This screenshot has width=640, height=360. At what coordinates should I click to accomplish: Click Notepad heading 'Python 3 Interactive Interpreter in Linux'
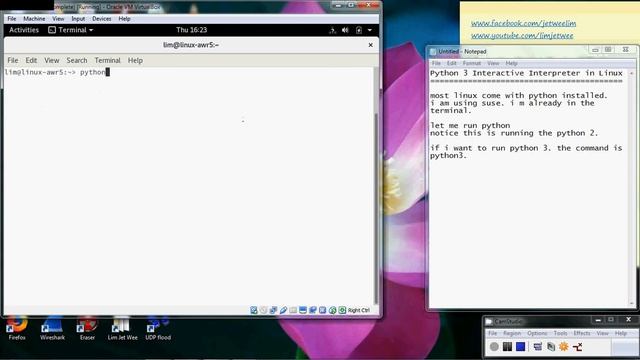pyautogui.click(x=526, y=73)
